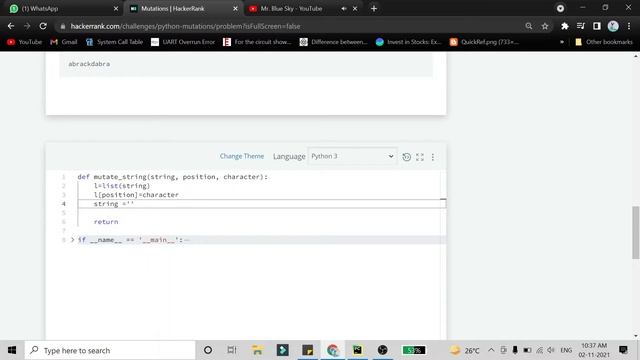Show hidden system tray icons
Image resolution: width=640 pixels, height=360 pixels.
pyautogui.click(x=491, y=350)
